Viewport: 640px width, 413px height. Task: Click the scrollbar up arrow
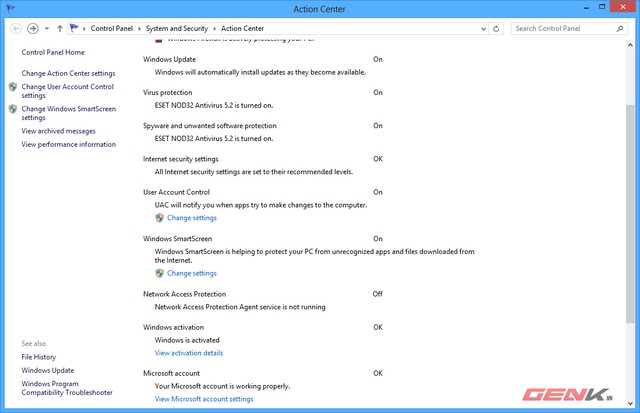pyautogui.click(x=630, y=45)
